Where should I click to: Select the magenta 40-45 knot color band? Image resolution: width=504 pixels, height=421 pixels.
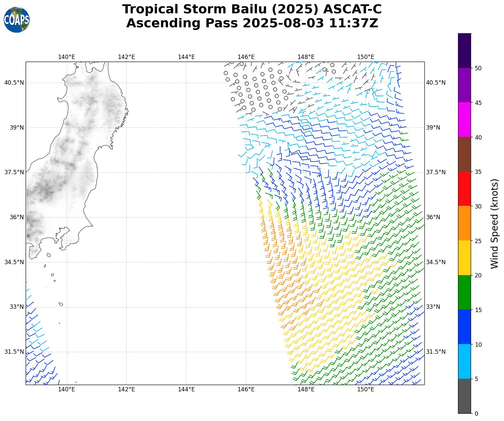tap(464, 120)
